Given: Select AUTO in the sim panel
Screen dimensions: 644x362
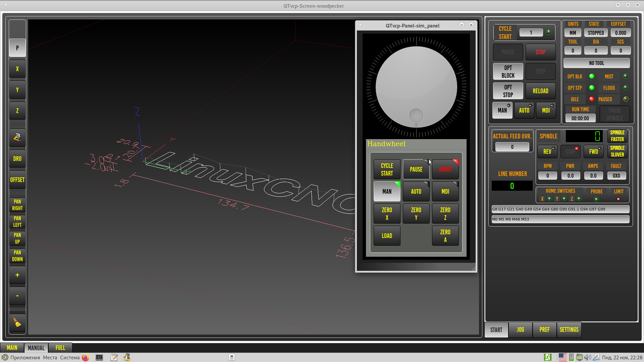Looking at the screenshot, I should pos(416,191).
